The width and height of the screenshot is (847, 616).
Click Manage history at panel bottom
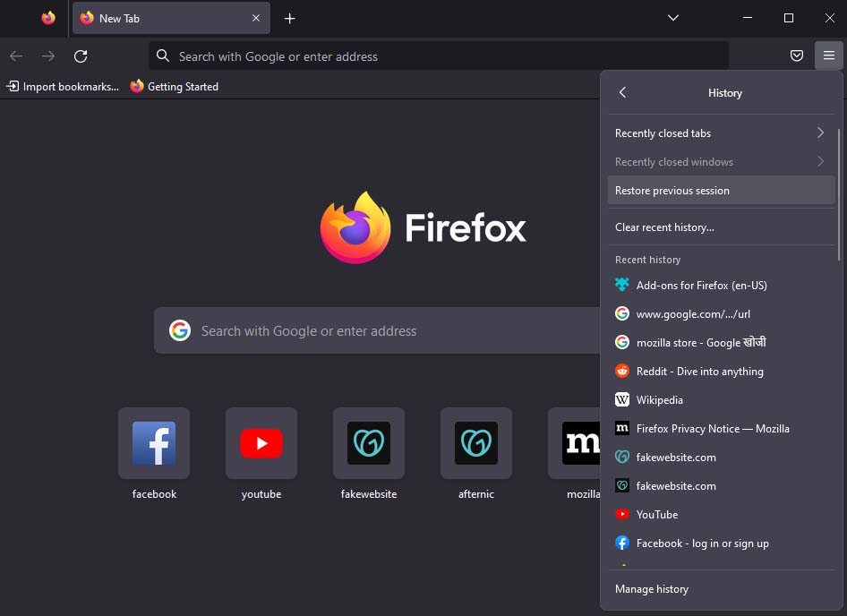pos(721,588)
